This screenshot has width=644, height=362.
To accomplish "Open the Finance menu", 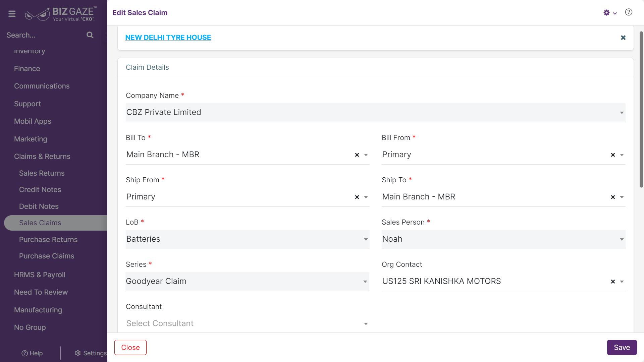I will click(x=27, y=68).
